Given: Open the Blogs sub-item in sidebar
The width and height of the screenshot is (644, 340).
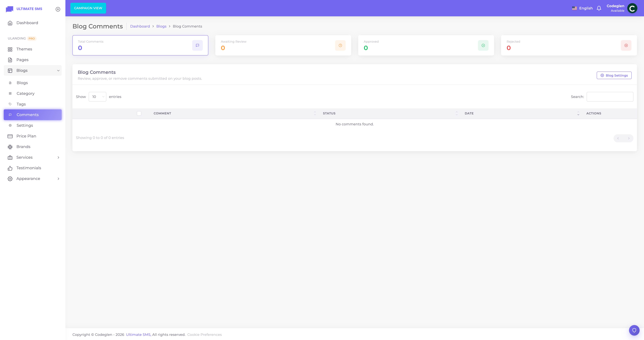Looking at the screenshot, I should pyautogui.click(x=33, y=83).
